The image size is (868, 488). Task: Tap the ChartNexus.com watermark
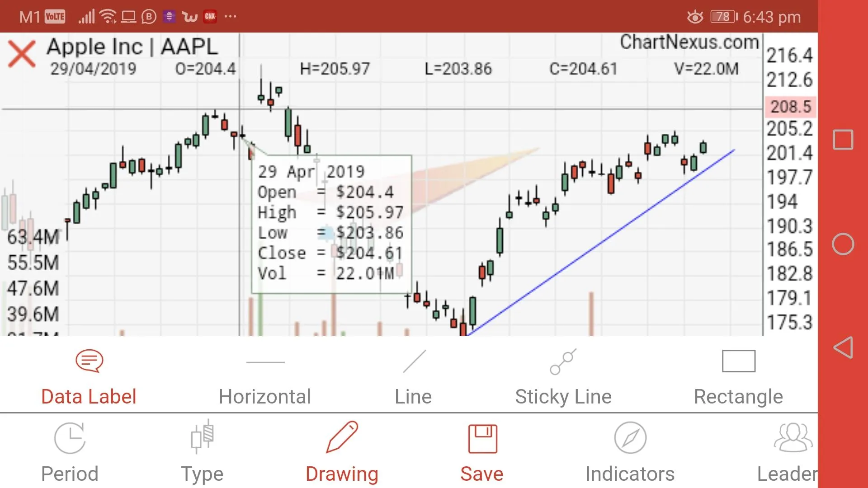tap(689, 43)
